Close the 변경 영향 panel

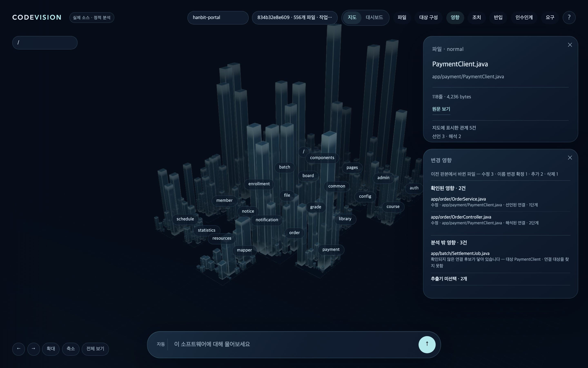[570, 158]
